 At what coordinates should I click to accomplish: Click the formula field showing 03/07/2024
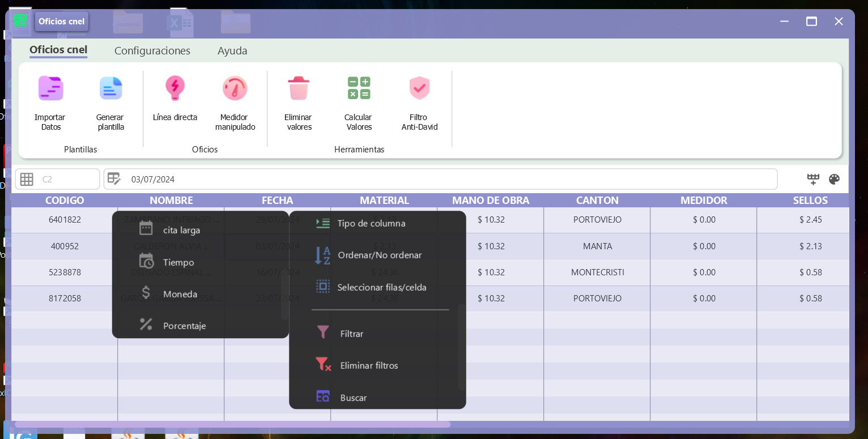click(x=440, y=179)
